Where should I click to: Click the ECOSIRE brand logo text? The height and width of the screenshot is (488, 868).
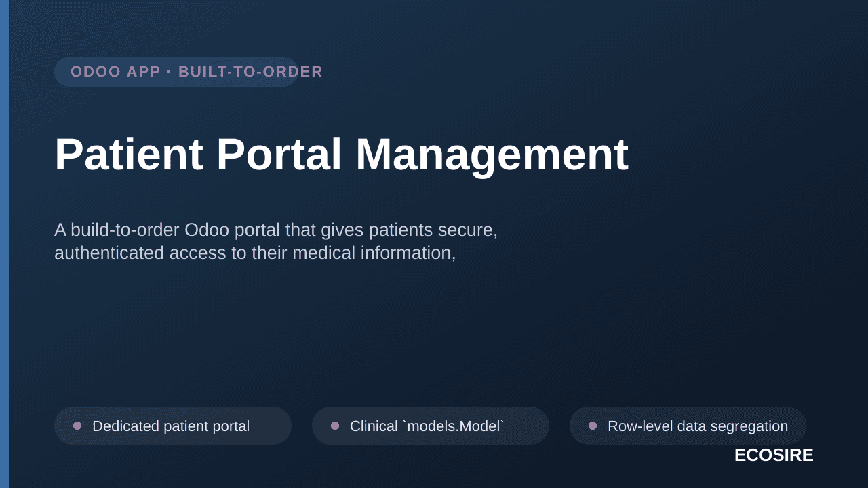coord(774,455)
